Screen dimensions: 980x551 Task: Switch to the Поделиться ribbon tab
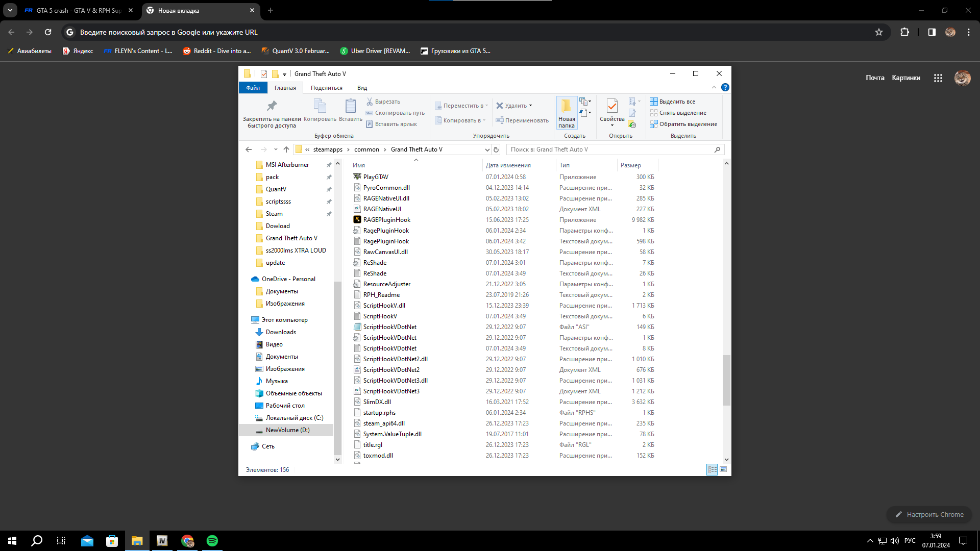click(326, 88)
